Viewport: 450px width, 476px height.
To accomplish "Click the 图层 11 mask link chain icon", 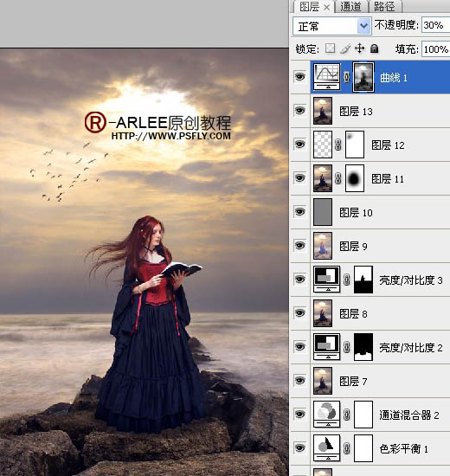I will click(x=338, y=178).
